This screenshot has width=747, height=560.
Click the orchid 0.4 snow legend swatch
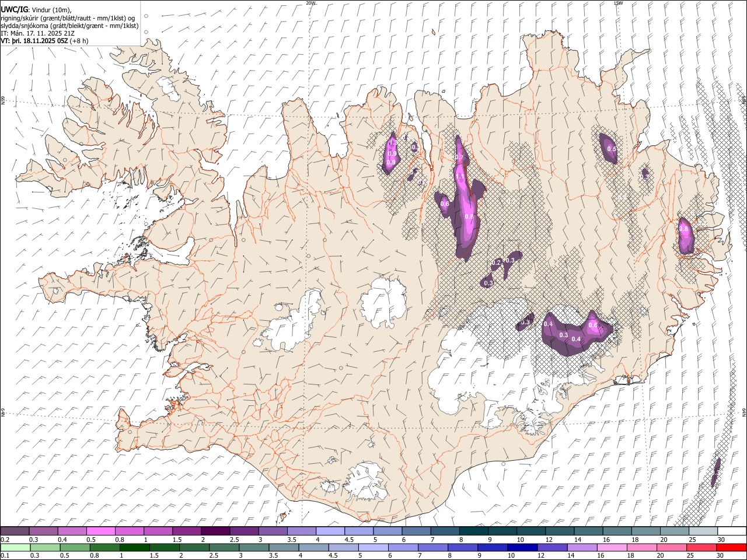(72, 531)
